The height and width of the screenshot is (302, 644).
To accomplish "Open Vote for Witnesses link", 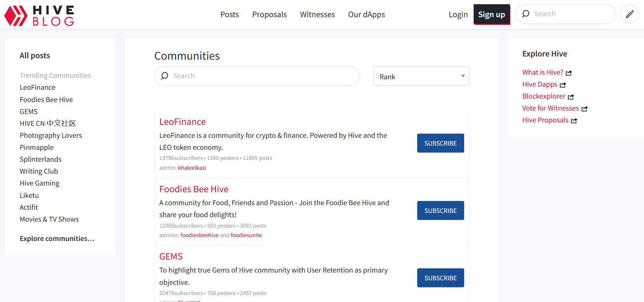I will pyautogui.click(x=550, y=108).
